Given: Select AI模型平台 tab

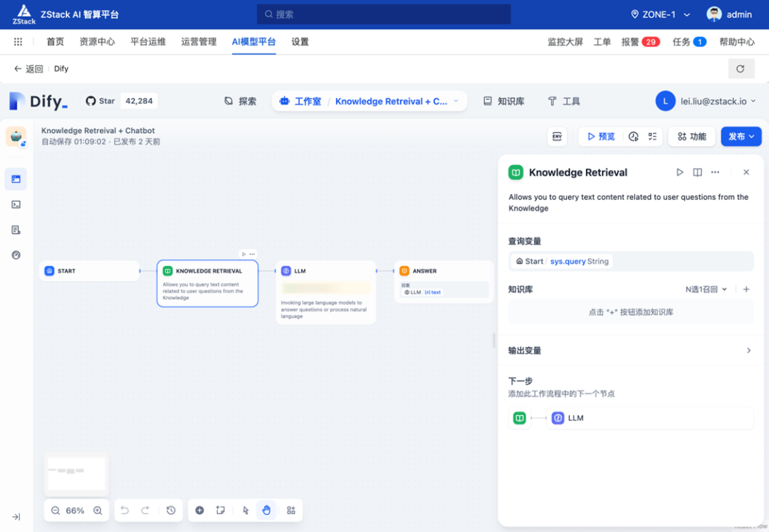Looking at the screenshot, I should tap(253, 42).
